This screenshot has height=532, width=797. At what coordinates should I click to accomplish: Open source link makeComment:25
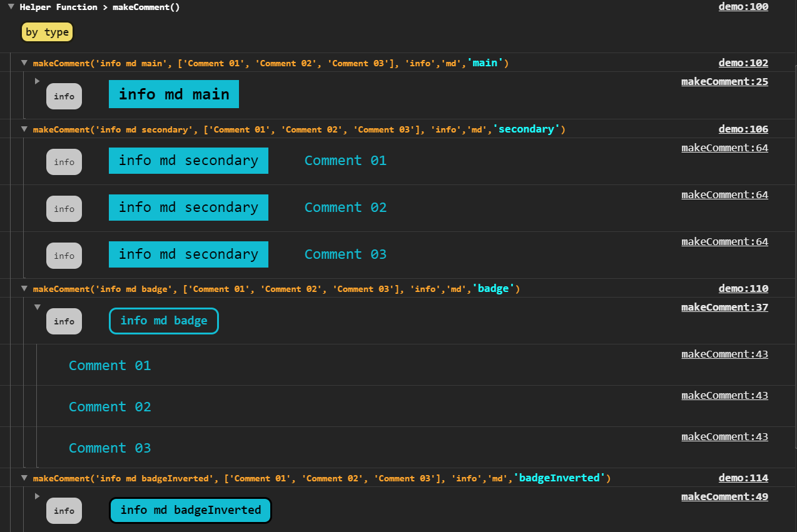724,81
